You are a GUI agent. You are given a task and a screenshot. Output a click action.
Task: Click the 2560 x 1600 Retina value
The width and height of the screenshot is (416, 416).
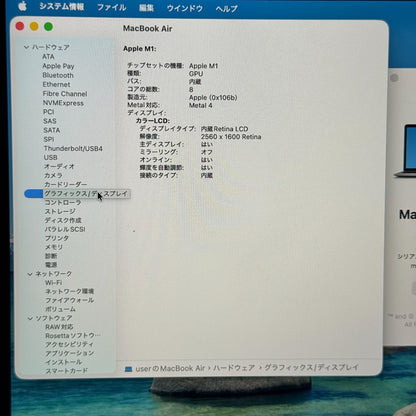[x=231, y=137]
